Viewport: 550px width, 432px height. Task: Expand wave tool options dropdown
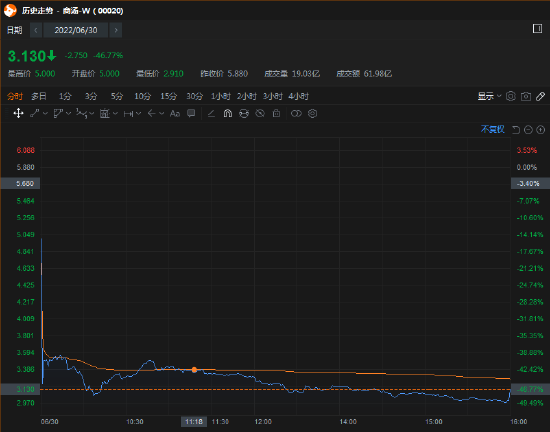point(92,113)
